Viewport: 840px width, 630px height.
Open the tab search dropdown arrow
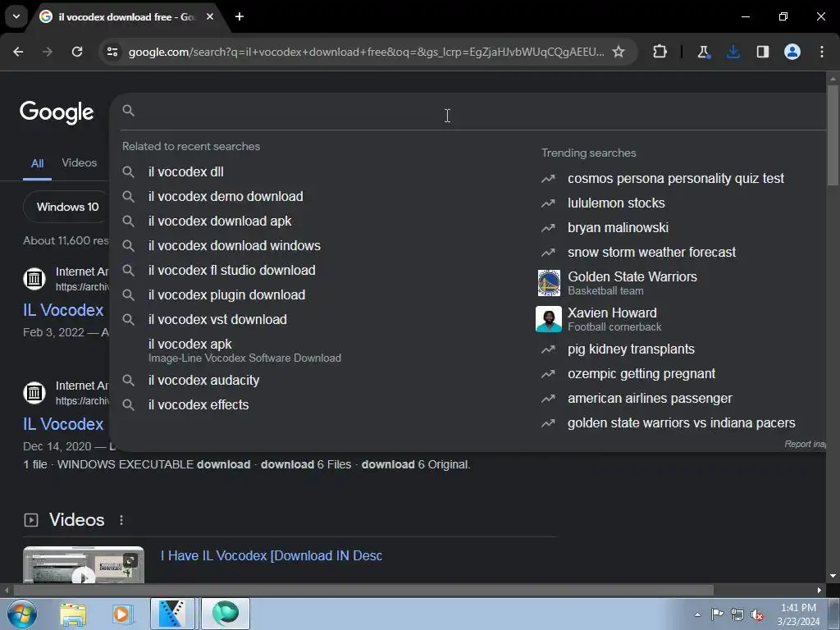16,16
